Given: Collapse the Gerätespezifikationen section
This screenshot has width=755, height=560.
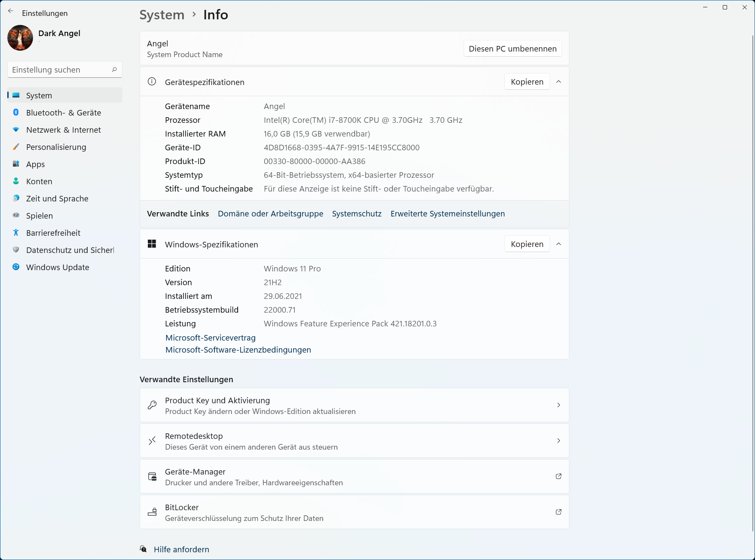Looking at the screenshot, I should tap(559, 82).
